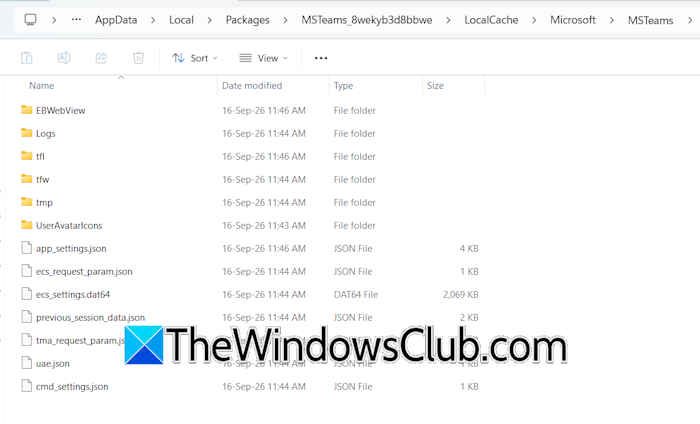Screen dimensions: 700x424
Task: Click the Delete trash icon
Action: click(x=138, y=58)
